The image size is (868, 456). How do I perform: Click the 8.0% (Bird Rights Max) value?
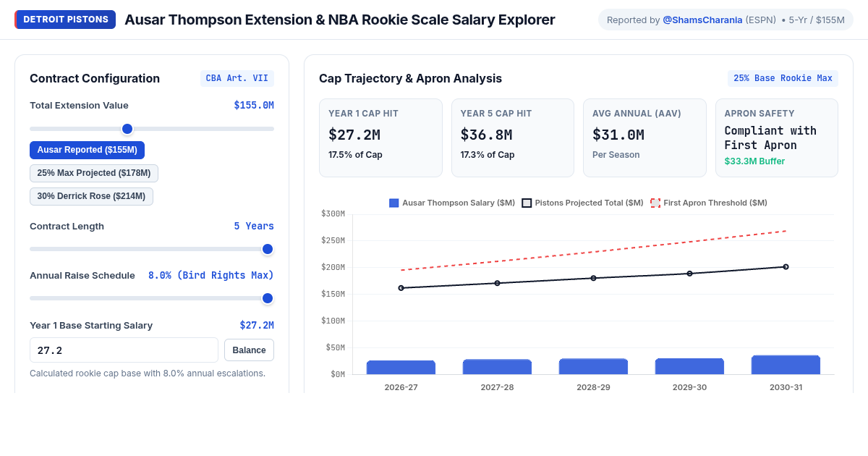[211, 276]
